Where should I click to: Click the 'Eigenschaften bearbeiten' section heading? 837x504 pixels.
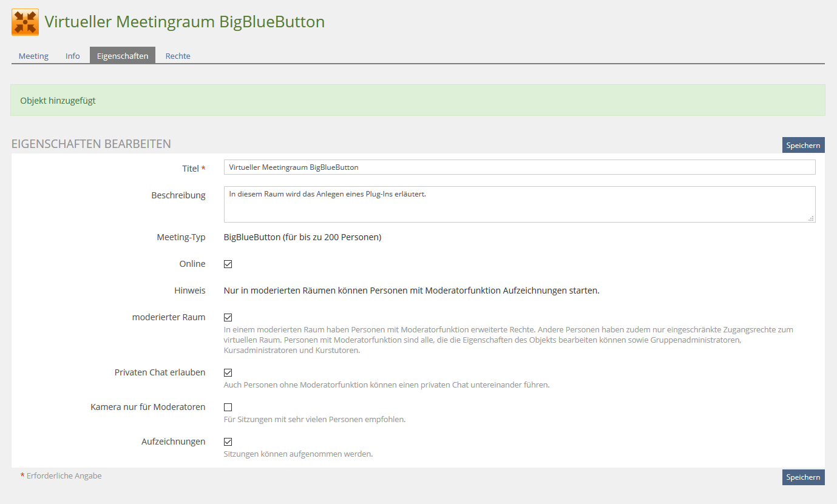click(x=91, y=144)
